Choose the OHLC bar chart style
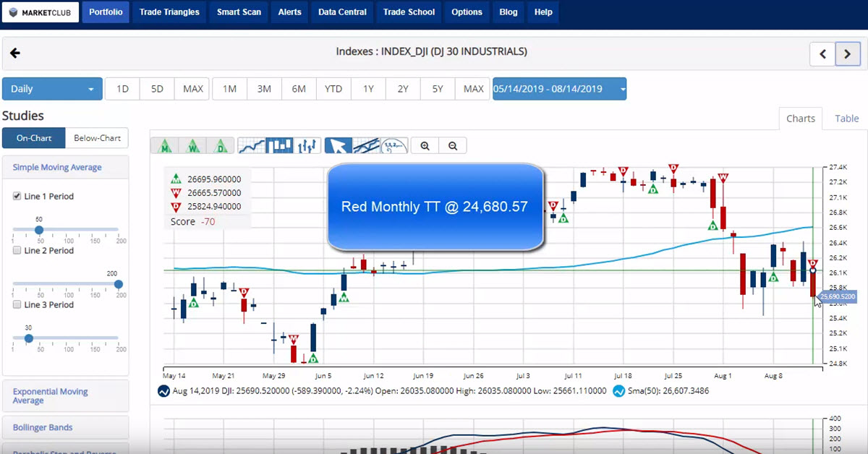Image resolution: width=868 pixels, height=454 pixels. [306, 145]
